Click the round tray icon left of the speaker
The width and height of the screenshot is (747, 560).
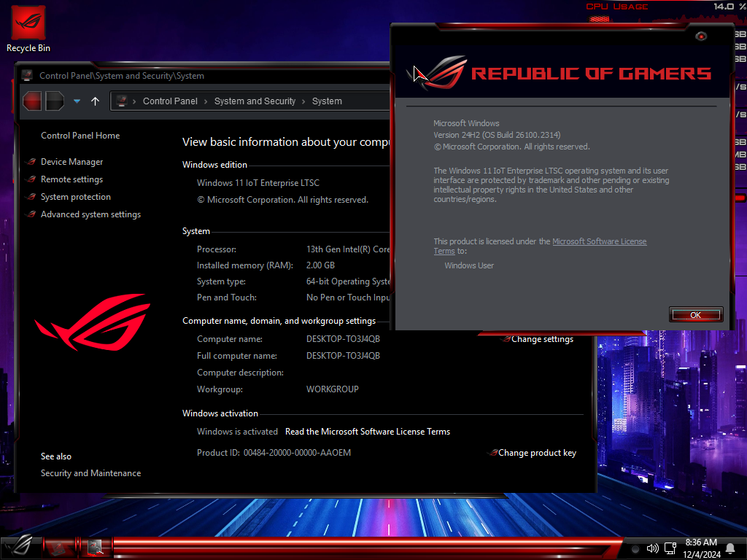click(635, 549)
